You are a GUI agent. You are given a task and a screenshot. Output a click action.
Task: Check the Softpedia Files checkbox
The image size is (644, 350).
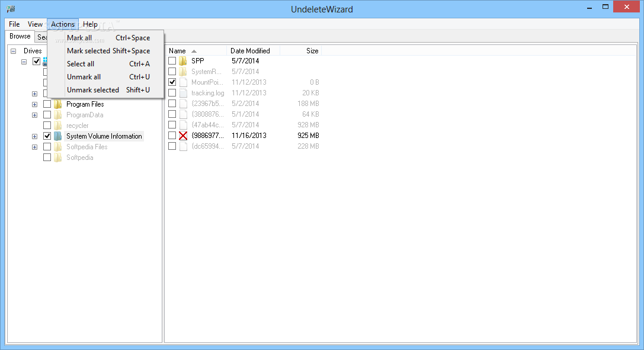(47, 147)
